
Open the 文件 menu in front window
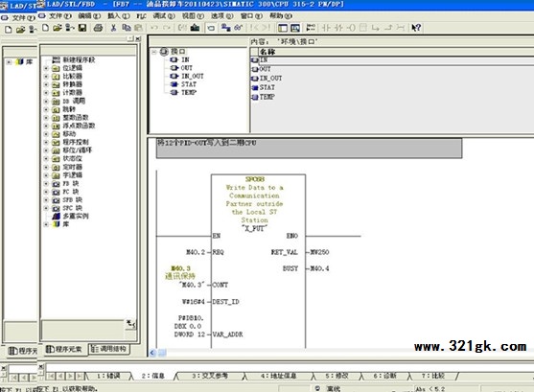pos(60,15)
